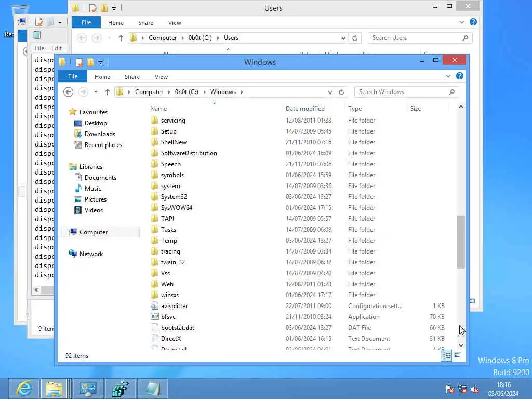Click the search magnifier in Search Windows box

coord(451,92)
